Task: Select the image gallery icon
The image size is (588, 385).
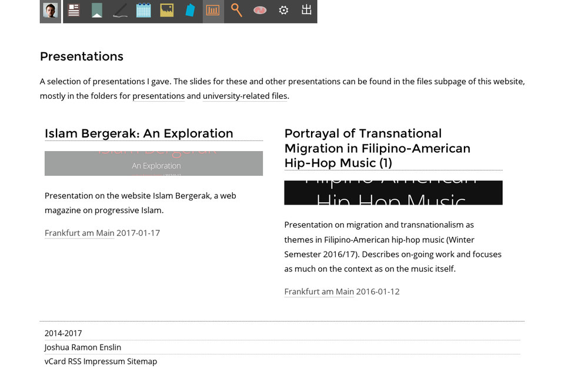Action: pos(166,11)
